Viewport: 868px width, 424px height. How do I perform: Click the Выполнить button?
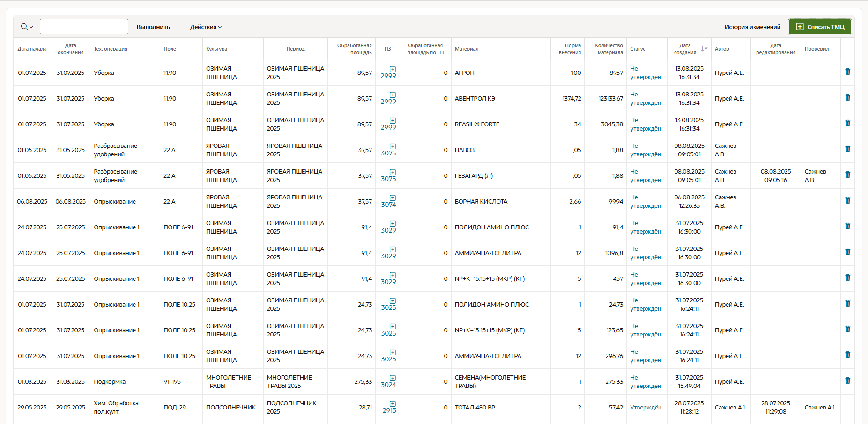[153, 27]
